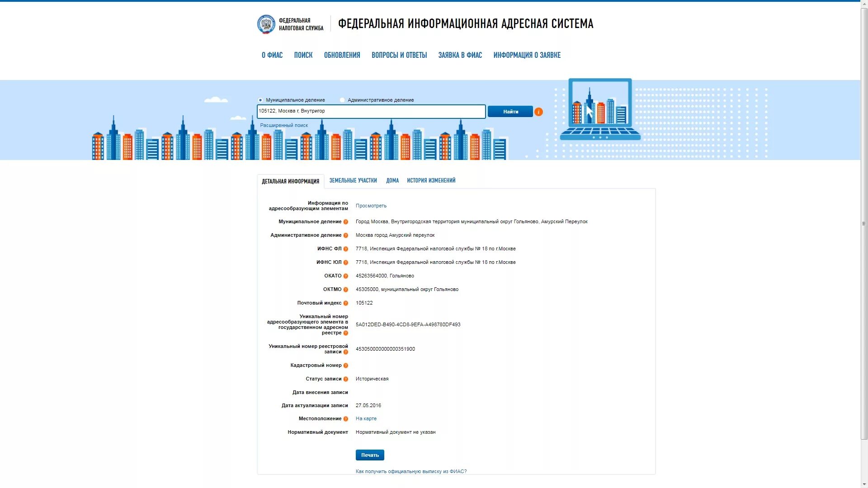Click the municipal address text Город Москва, Внутригородская территория
This screenshot has height=488, width=868.
tap(472, 222)
